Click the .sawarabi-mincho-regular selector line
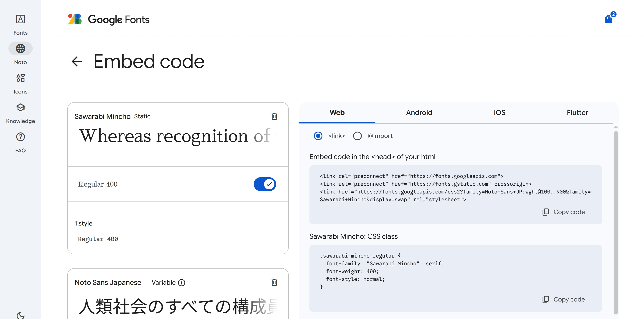 (x=360, y=256)
